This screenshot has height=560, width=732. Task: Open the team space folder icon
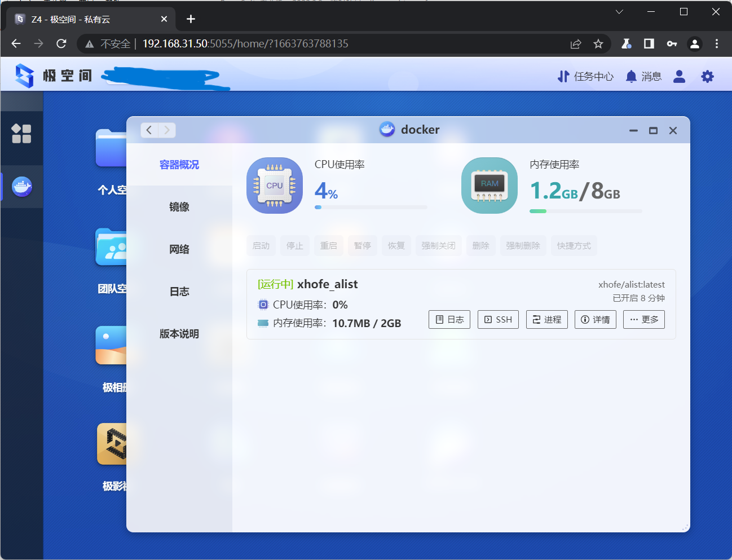[x=111, y=247]
